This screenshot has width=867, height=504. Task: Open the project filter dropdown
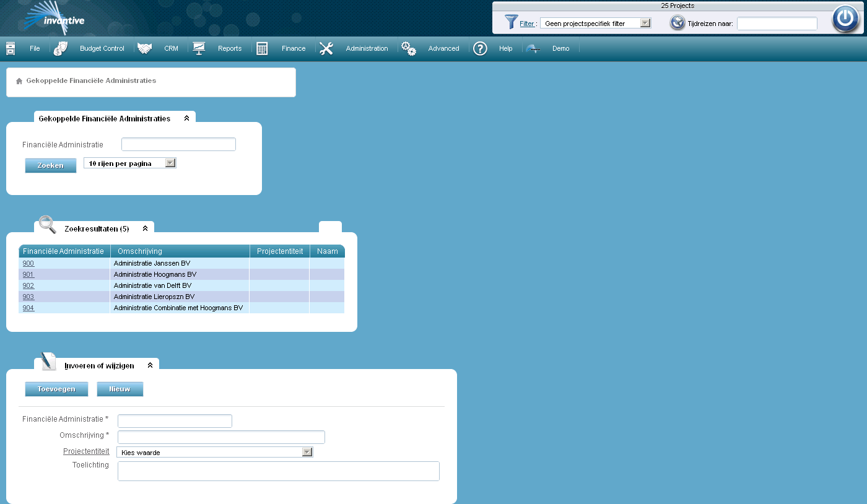tap(595, 23)
